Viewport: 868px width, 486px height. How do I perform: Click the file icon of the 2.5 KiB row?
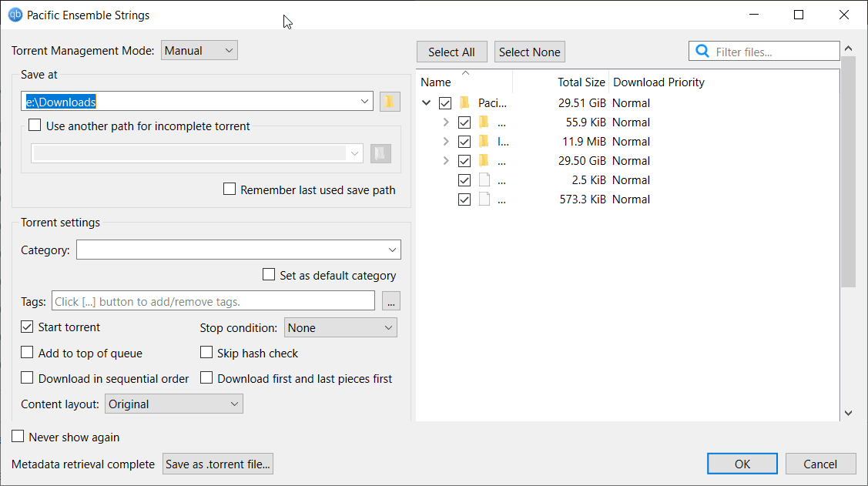tap(484, 180)
